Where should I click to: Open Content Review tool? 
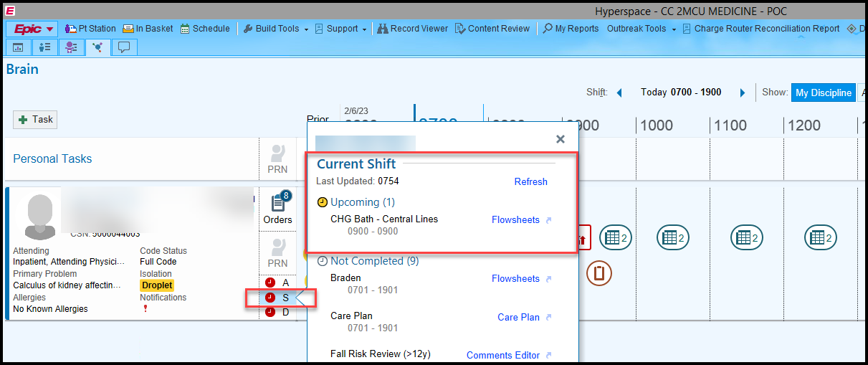492,29
